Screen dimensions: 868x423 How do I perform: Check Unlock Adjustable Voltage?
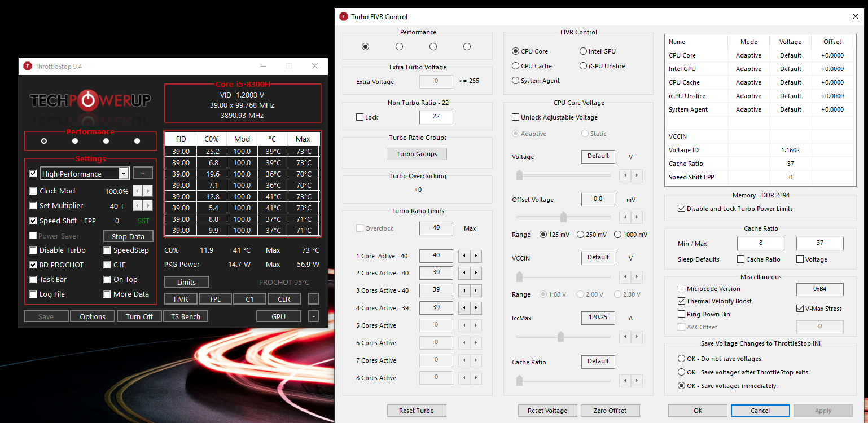point(515,117)
